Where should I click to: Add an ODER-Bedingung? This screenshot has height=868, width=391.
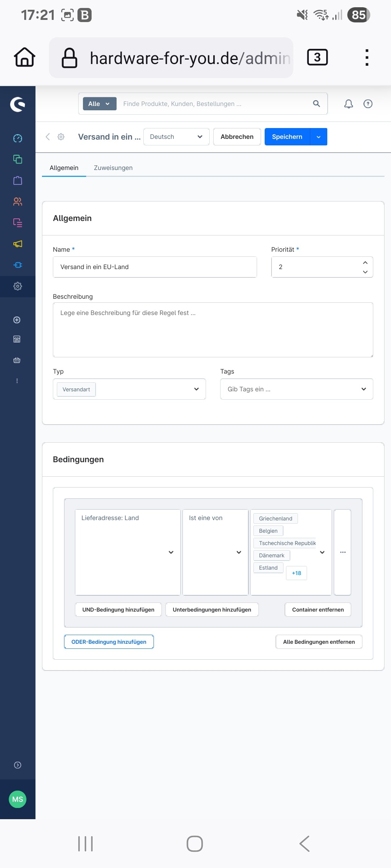point(109,642)
